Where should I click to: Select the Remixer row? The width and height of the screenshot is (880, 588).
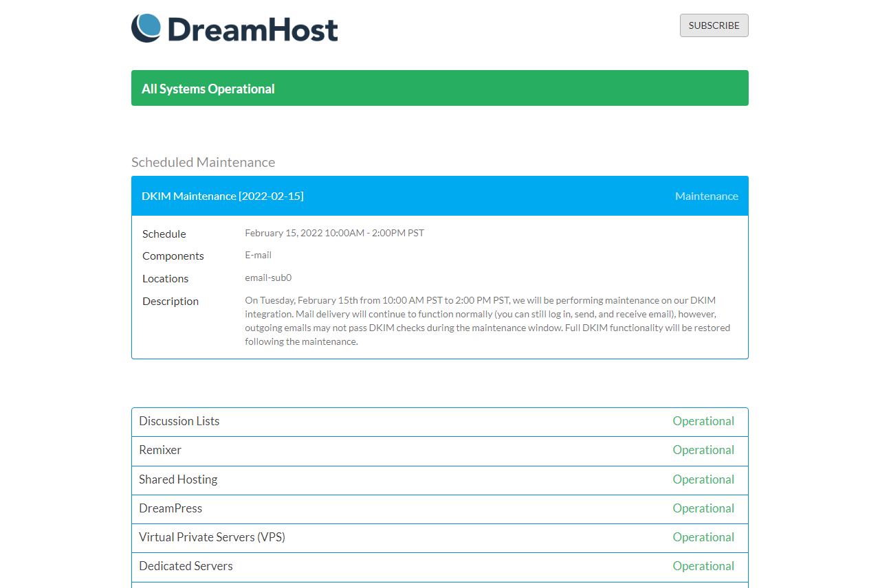440,451
